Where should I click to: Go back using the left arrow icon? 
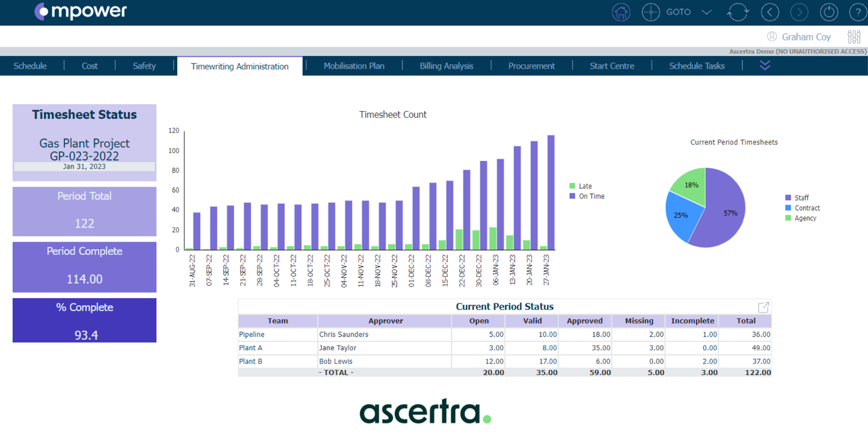tap(770, 12)
